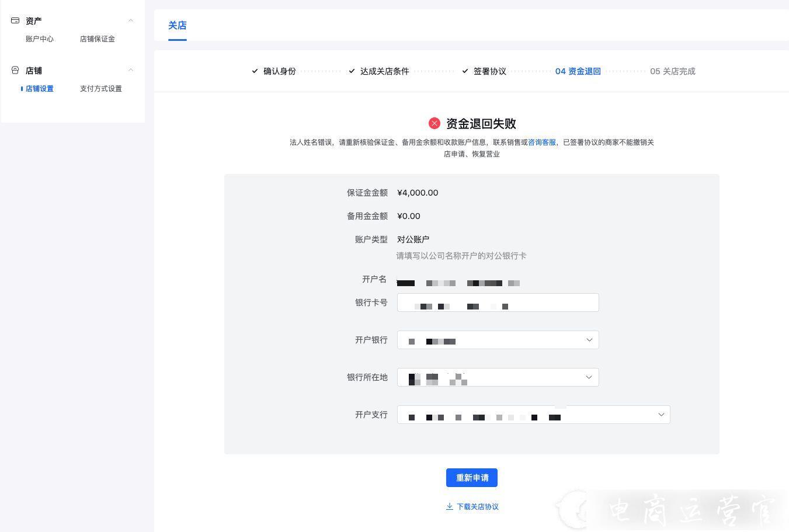
Task: Click the 店铺 shop icon in sidebar
Action: click(15, 70)
